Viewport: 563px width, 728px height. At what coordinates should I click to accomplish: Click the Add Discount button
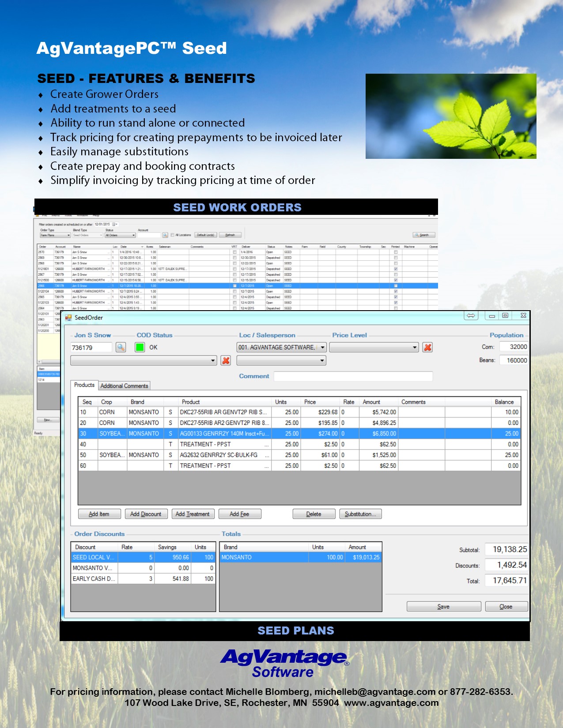pos(146,514)
